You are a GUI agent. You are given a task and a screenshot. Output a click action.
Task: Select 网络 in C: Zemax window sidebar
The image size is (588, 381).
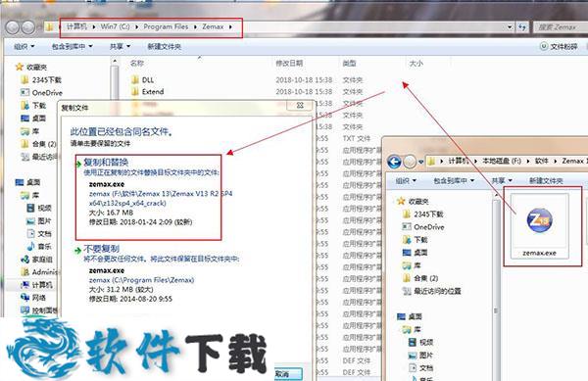[33, 298]
